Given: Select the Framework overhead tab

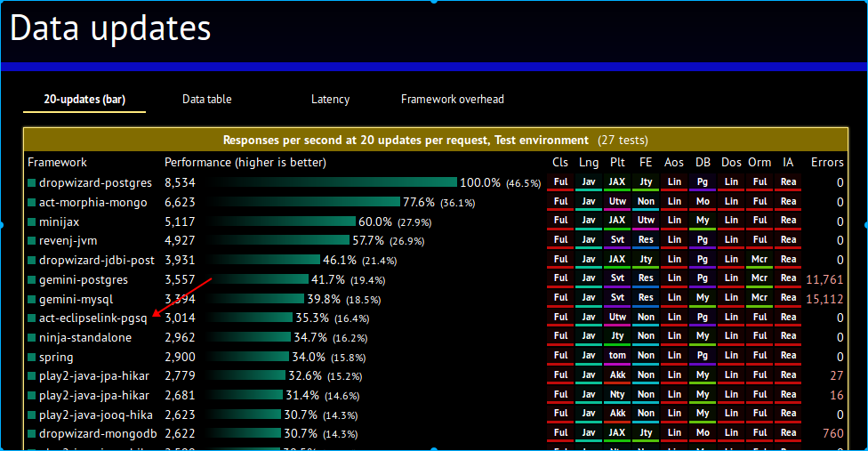Looking at the screenshot, I should [x=453, y=99].
